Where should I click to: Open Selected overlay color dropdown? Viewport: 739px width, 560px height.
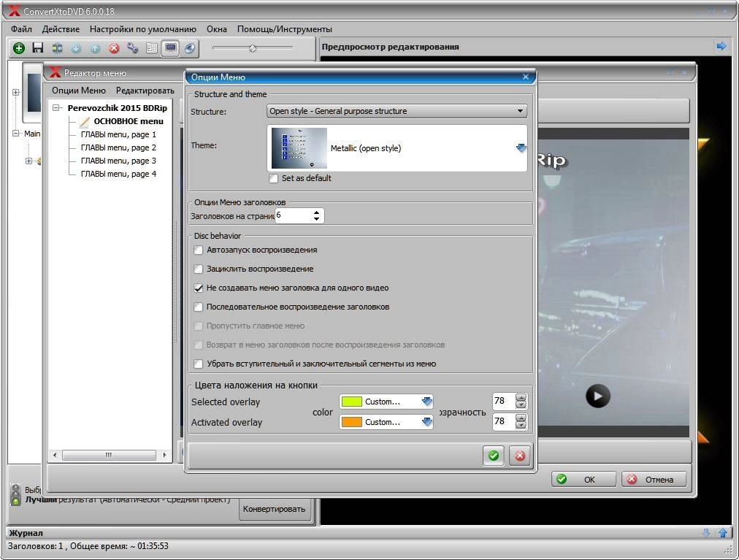click(x=427, y=402)
